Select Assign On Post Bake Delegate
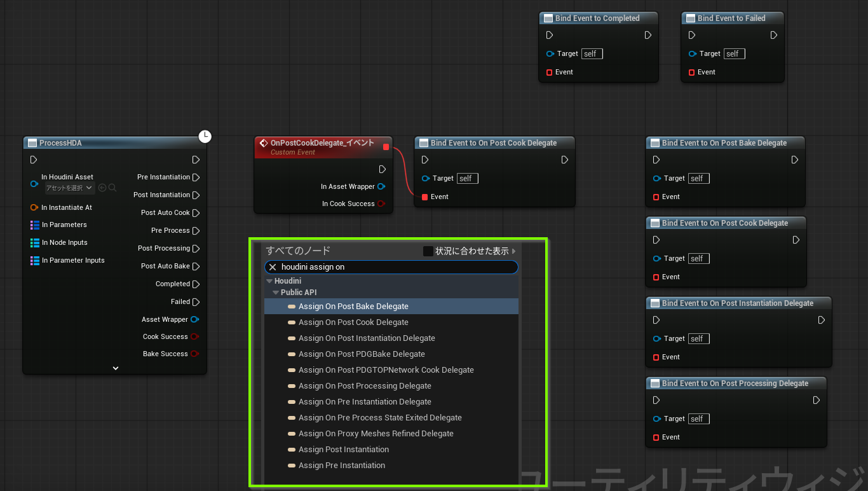 coord(391,307)
